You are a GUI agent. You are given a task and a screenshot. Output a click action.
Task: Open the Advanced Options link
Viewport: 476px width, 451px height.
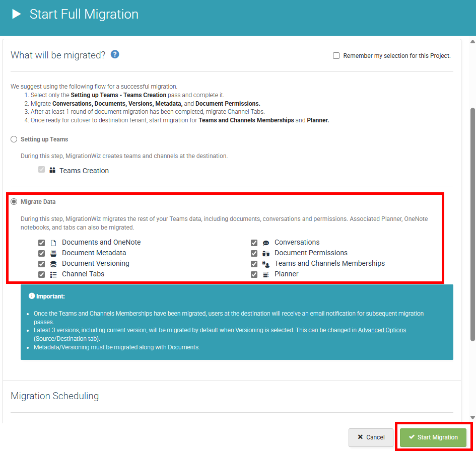point(382,330)
